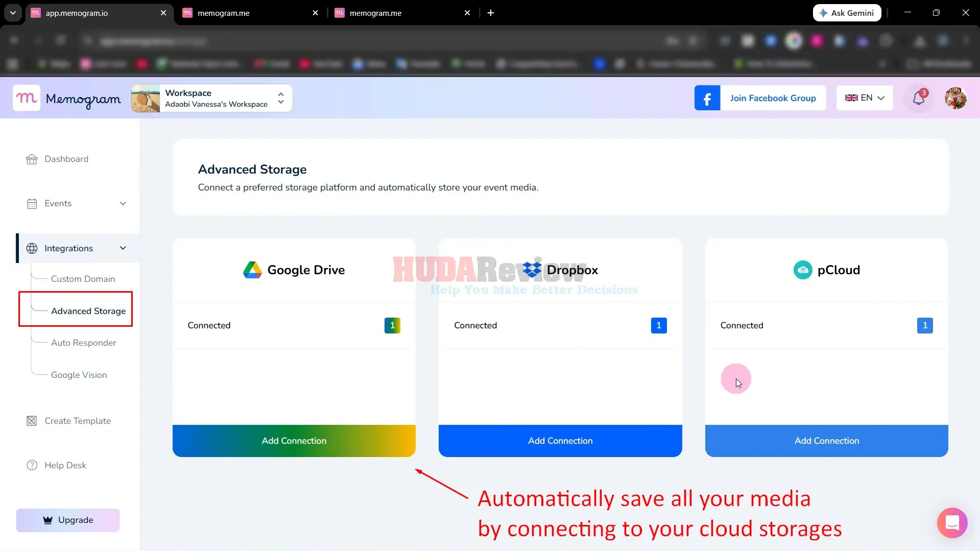Open the notifications bell
980x551 pixels.
click(919, 98)
